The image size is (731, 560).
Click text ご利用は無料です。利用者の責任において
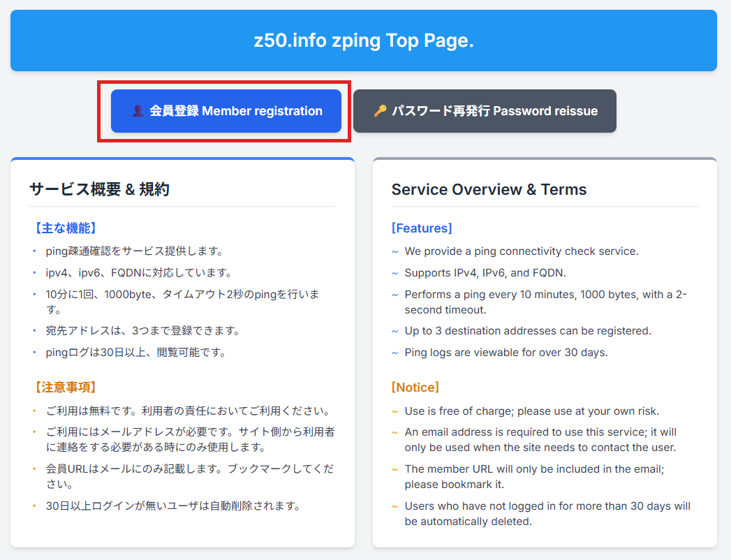(x=189, y=411)
